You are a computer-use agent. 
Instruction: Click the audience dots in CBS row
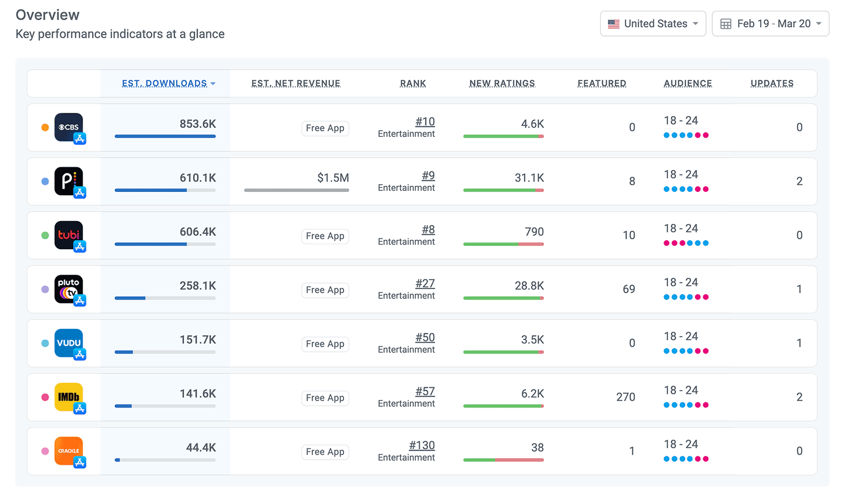pos(686,135)
